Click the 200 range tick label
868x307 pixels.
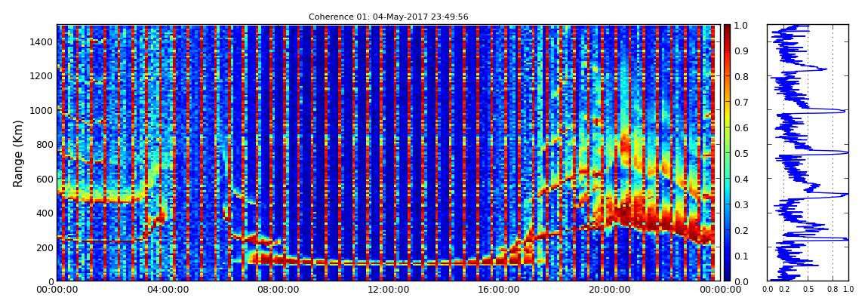45,247
